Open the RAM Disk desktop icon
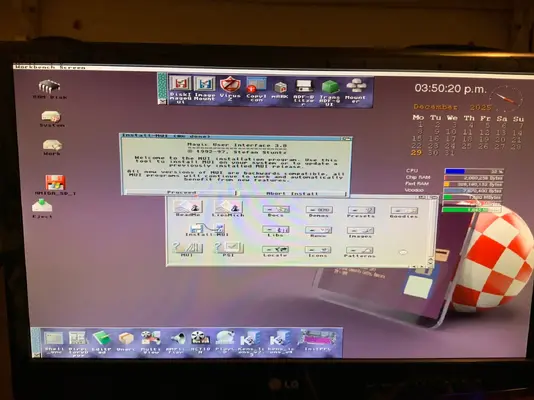This screenshot has width=534, height=400. 50,89
